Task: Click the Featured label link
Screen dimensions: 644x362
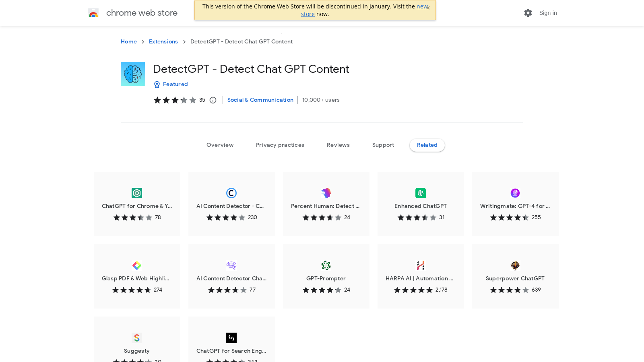Action: (175, 84)
